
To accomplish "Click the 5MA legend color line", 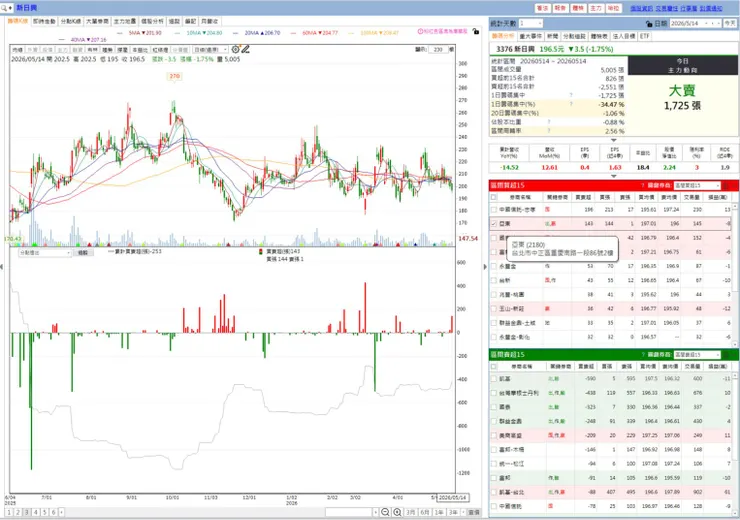I will pyautogui.click(x=120, y=33).
